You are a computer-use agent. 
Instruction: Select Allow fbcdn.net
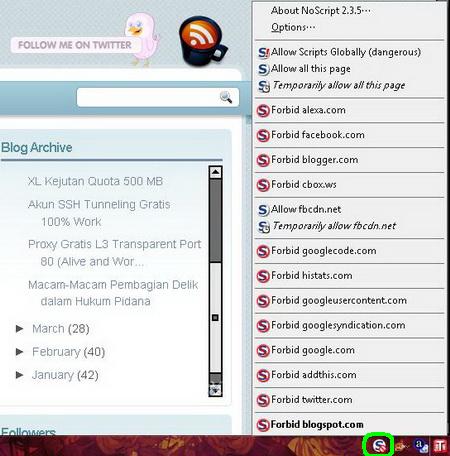[x=349, y=209]
